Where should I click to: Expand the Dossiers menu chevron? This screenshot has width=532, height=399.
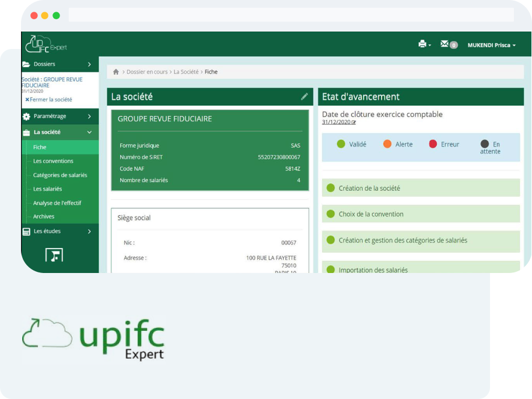pos(89,64)
